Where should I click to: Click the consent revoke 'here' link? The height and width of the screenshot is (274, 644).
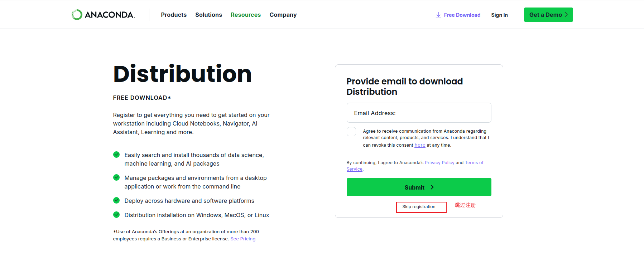point(420,145)
